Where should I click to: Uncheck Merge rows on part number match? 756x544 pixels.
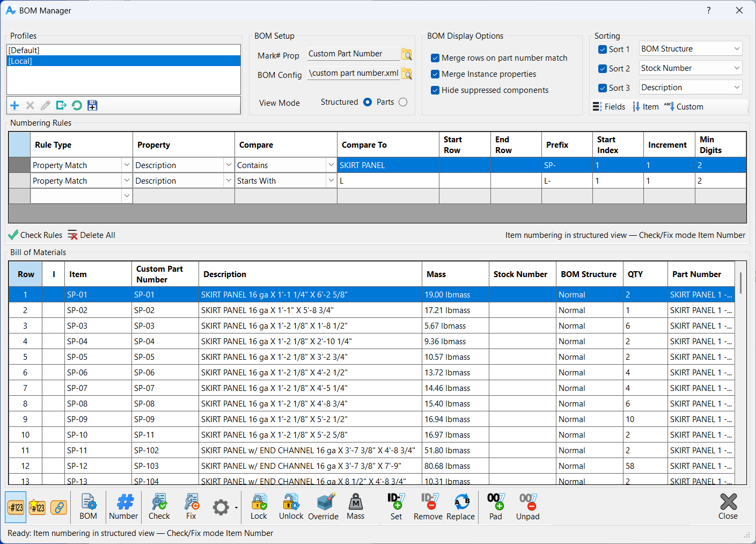point(435,58)
